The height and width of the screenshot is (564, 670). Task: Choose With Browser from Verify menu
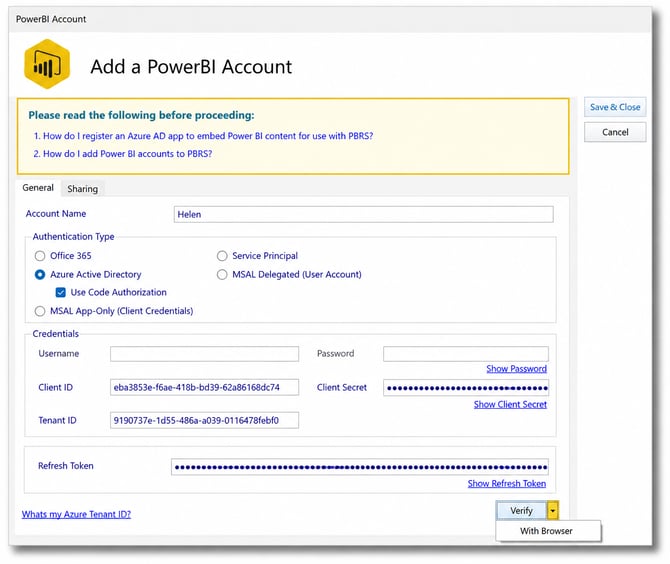click(549, 531)
